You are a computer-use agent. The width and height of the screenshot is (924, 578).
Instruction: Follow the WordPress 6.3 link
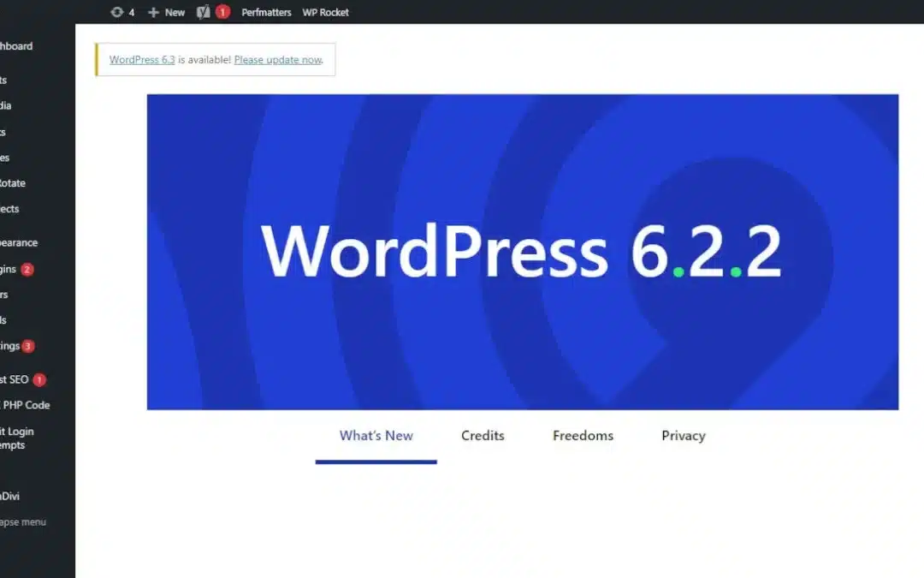(x=142, y=60)
